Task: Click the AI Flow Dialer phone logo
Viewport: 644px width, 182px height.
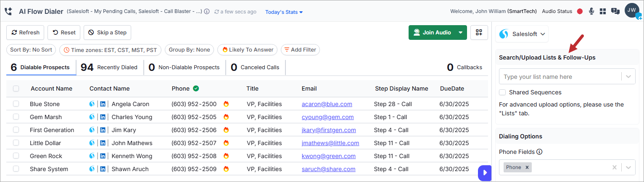Action: 8,11
